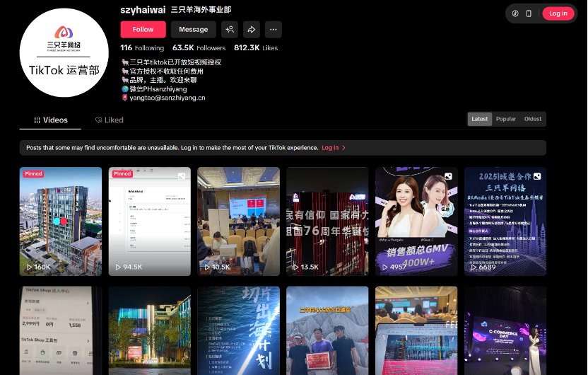Click the red Log in button
The width and height of the screenshot is (588, 375).
click(x=558, y=13)
